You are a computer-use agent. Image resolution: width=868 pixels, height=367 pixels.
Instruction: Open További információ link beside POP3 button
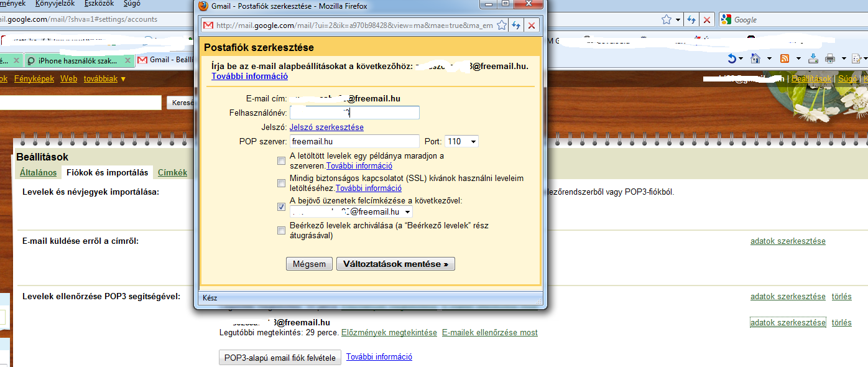pyautogui.click(x=379, y=357)
